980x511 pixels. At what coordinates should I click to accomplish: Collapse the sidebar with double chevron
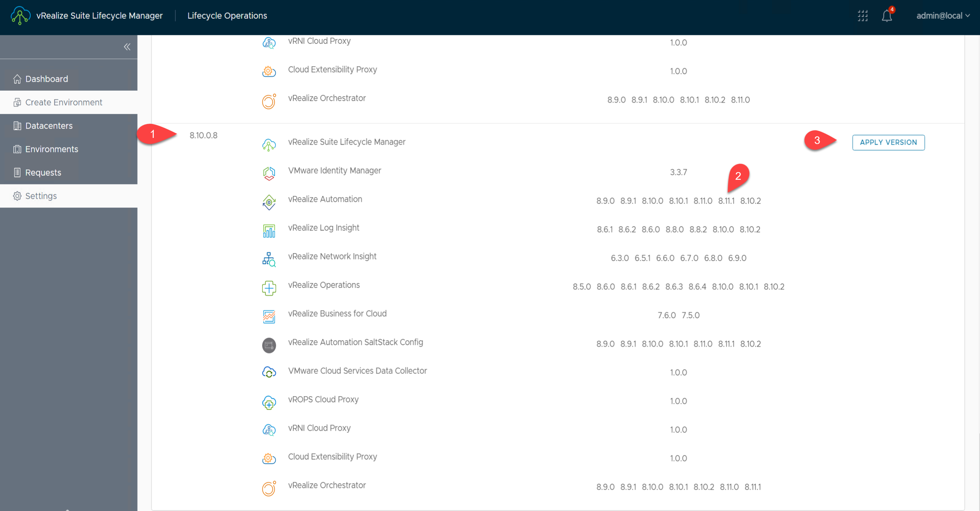[127, 47]
